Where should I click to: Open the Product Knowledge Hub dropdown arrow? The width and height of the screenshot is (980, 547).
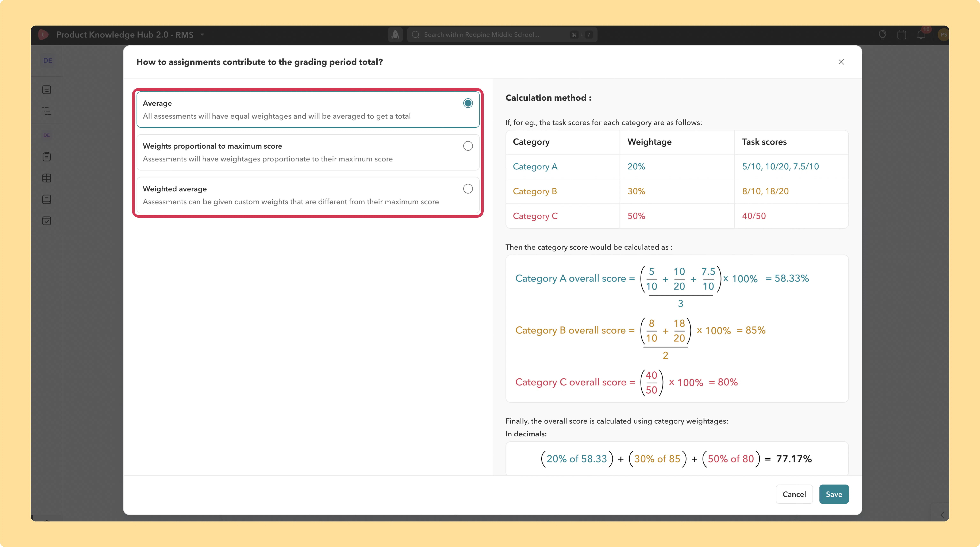pos(202,35)
